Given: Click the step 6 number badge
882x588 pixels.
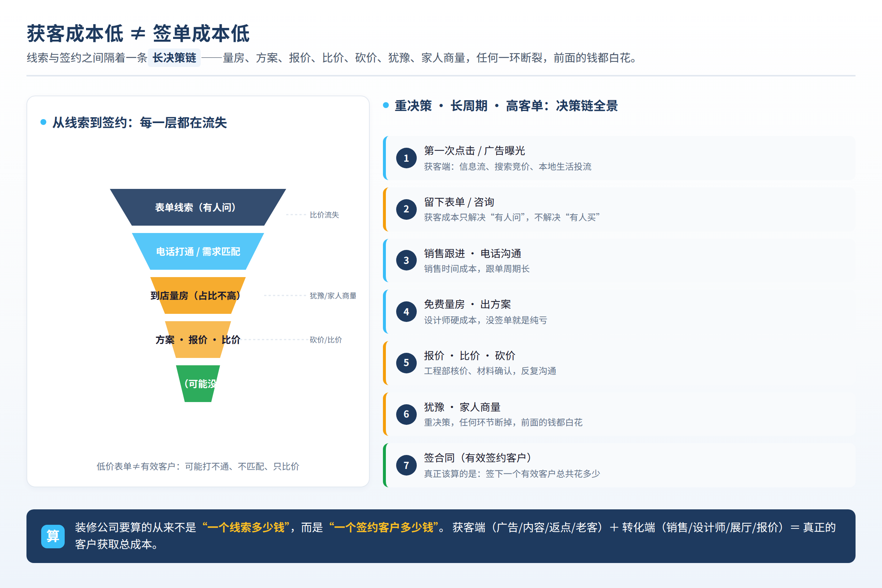Looking at the screenshot, I should click(406, 414).
